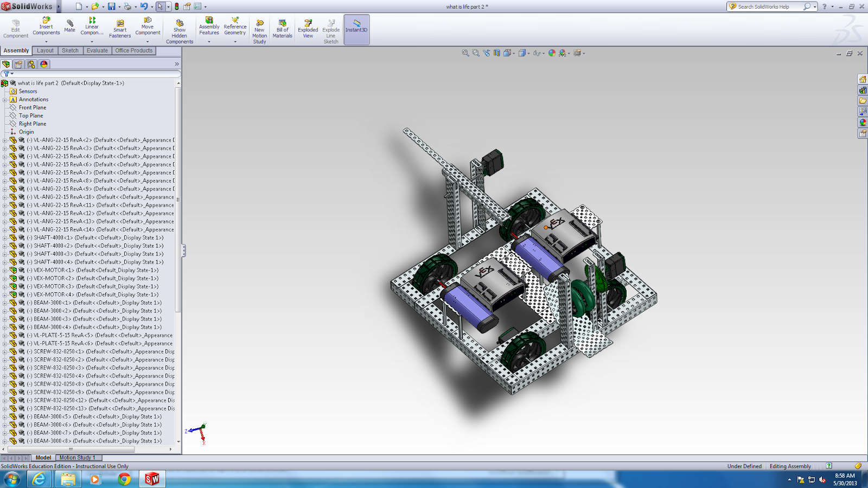The width and height of the screenshot is (868, 488).
Task: Expand the Annotations tree node
Action: point(5,99)
